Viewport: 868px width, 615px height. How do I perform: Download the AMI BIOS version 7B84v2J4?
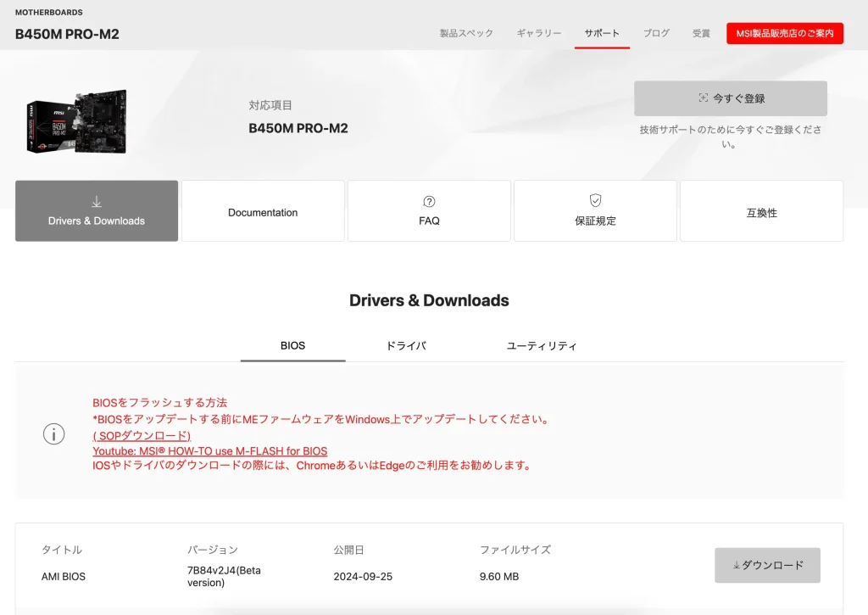[767, 564]
